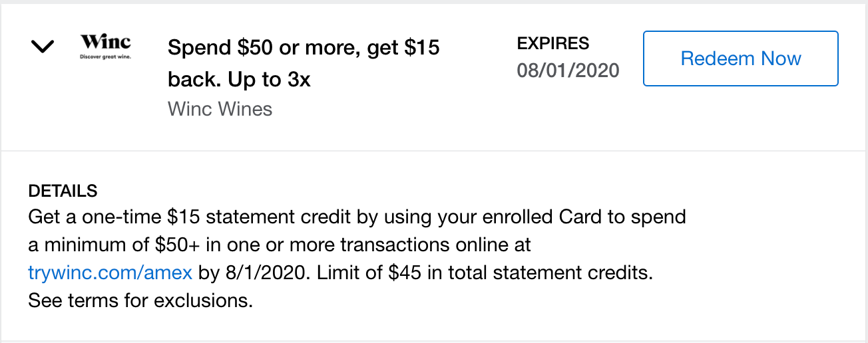Click the DETAILS heading
This screenshot has width=868, height=343.
click(63, 191)
